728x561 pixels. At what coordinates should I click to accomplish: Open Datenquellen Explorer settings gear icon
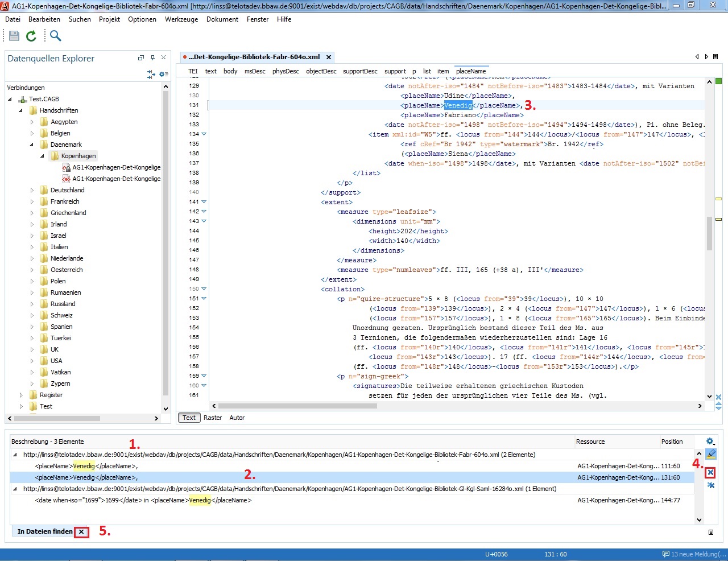163,75
